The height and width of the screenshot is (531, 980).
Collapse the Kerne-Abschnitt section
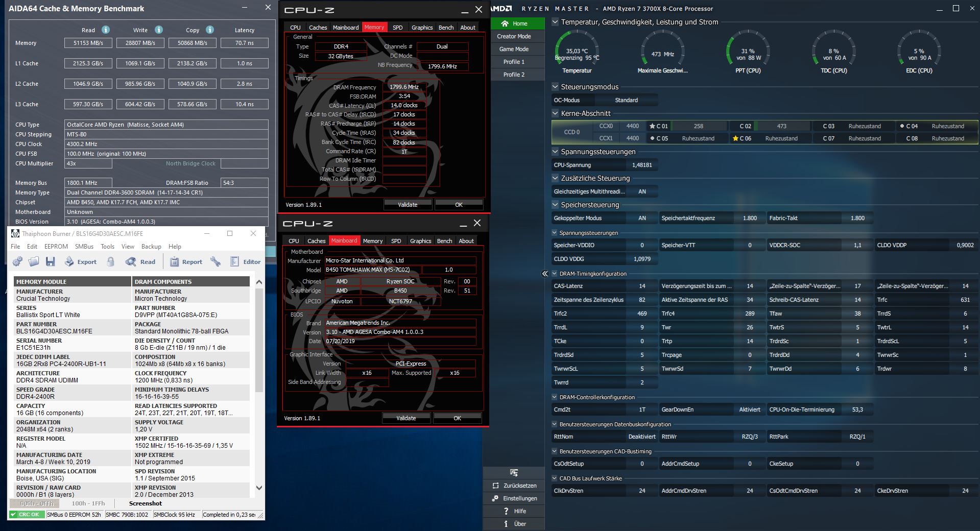point(555,113)
